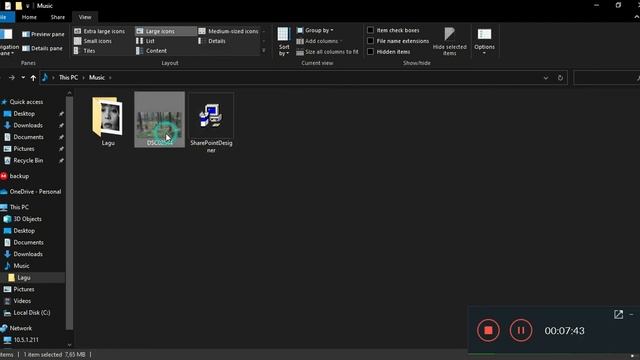Screen dimensions: 640x360
Task: Select the DSC image file thumbnail
Action: [159, 119]
